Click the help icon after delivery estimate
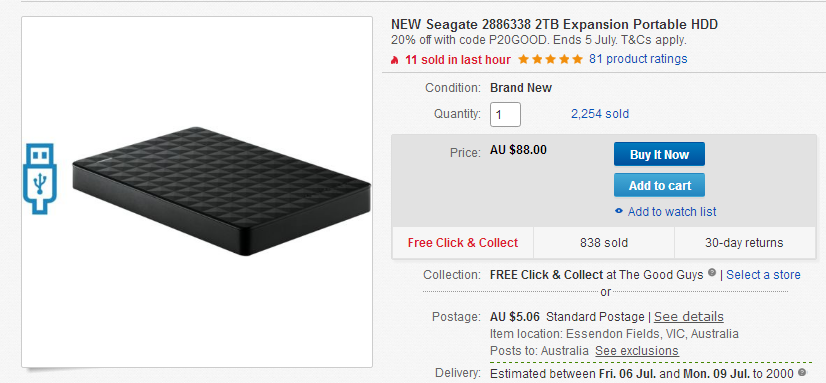 tap(802, 372)
